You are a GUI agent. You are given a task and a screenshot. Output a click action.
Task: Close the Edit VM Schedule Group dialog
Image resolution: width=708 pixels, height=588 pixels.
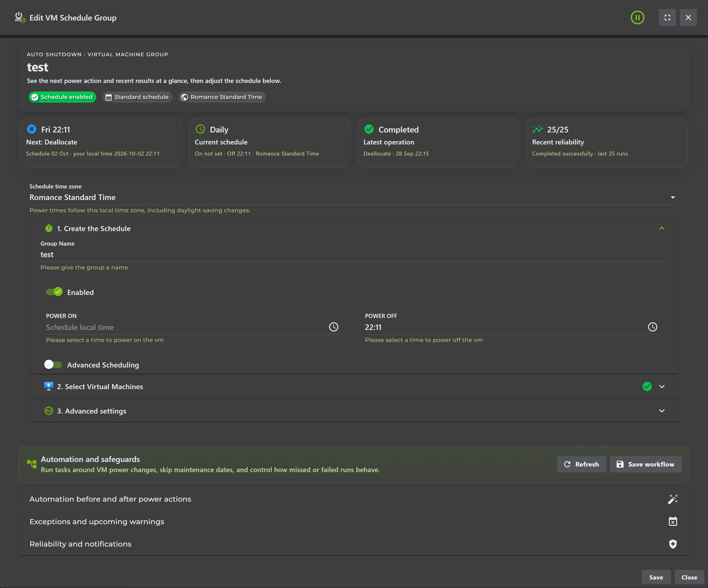pos(688,18)
